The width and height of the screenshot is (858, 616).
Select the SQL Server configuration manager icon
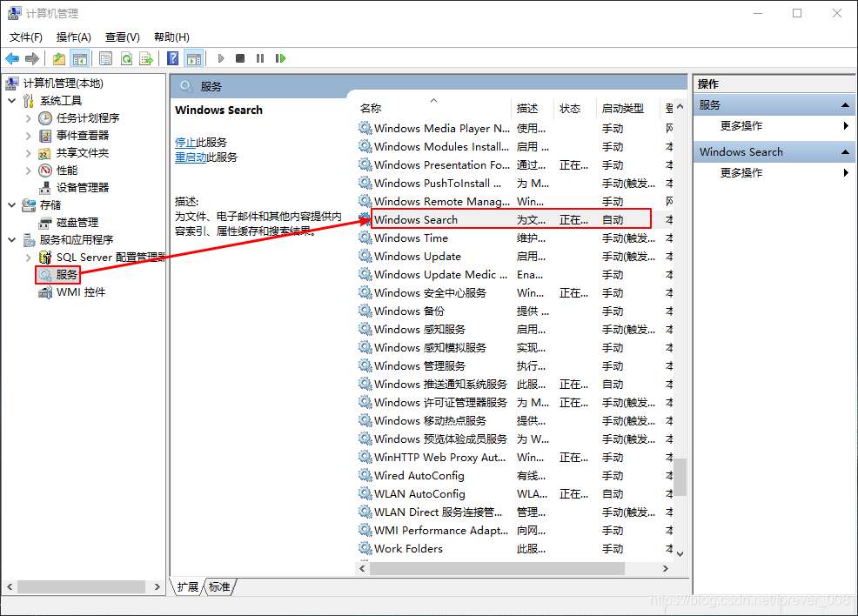click(x=45, y=258)
